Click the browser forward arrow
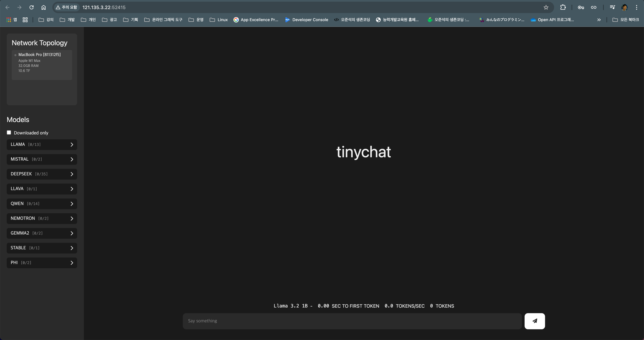Image resolution: width=644 pixels, height=340 pixels. (19, 8)
